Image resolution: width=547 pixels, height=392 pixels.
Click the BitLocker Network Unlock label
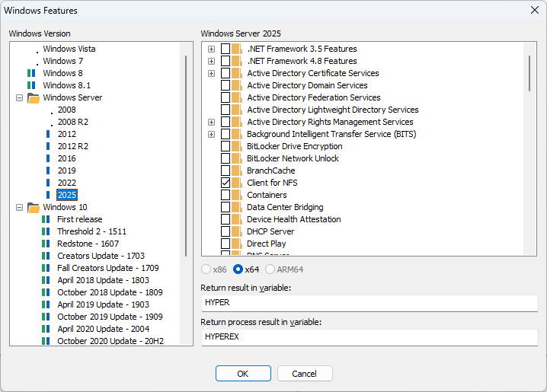coord(293,158)
